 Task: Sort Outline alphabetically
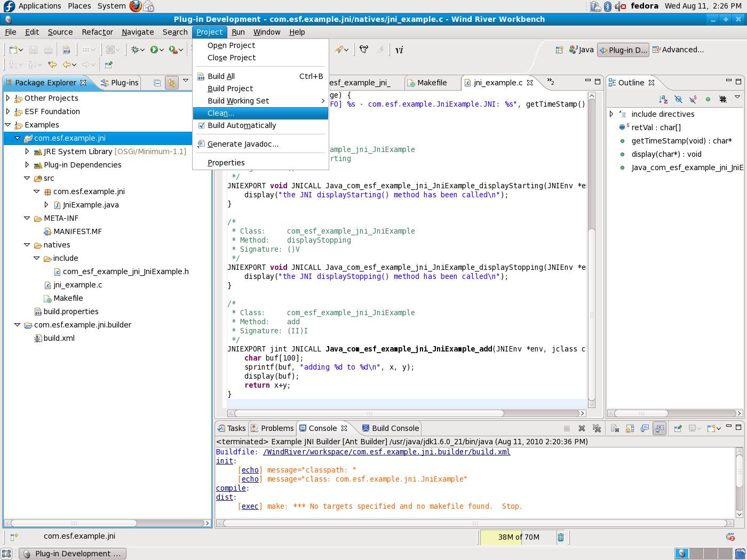(663, 99)
